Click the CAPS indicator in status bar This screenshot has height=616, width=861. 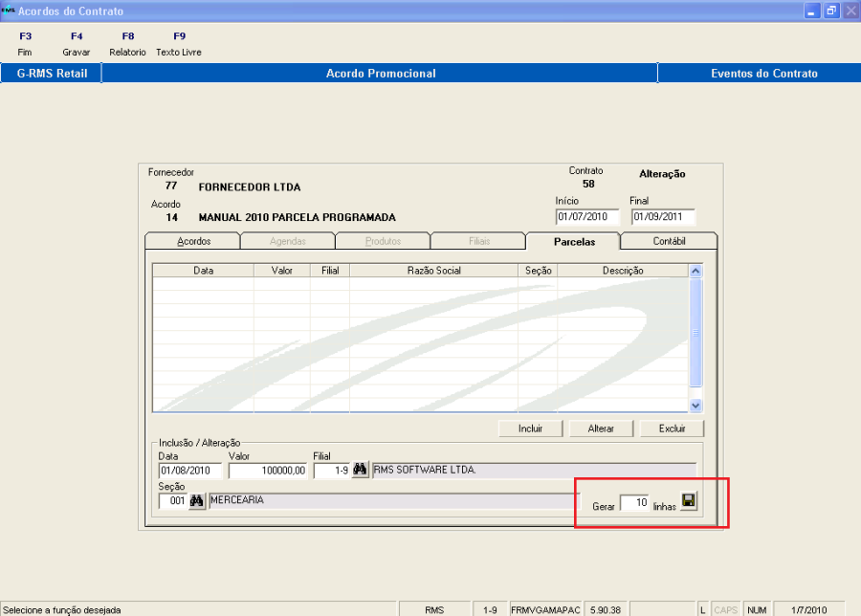tap(725, 610)
